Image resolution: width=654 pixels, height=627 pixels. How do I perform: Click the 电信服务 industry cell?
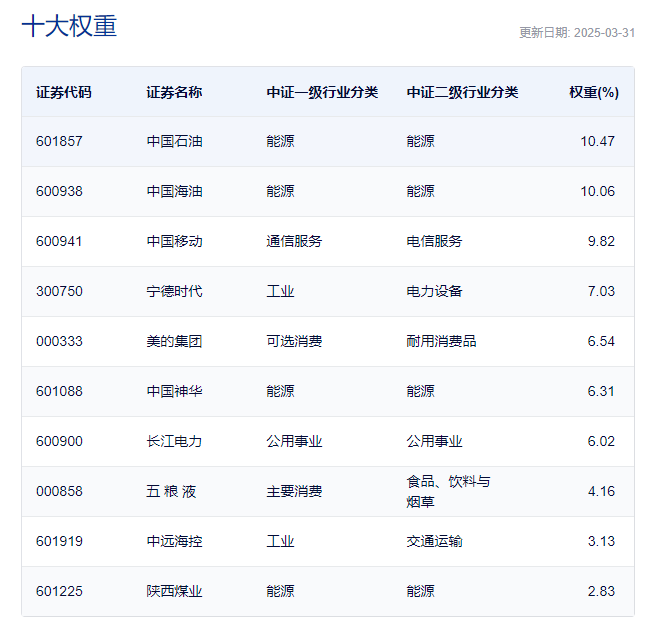coord(434,241)
